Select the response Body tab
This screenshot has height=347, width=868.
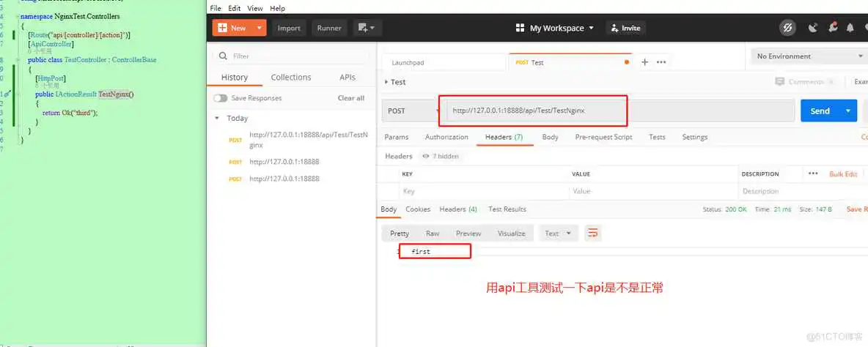(x=389, y=209)
